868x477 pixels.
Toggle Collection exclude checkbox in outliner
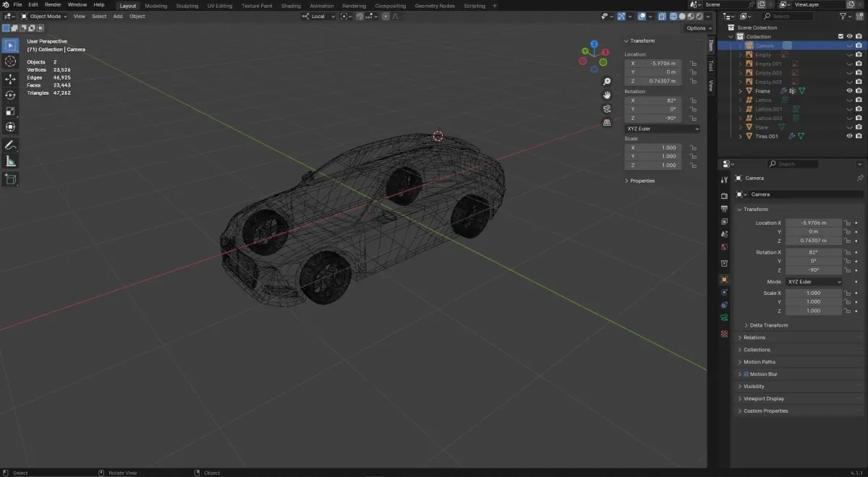(x=841, y=36)
